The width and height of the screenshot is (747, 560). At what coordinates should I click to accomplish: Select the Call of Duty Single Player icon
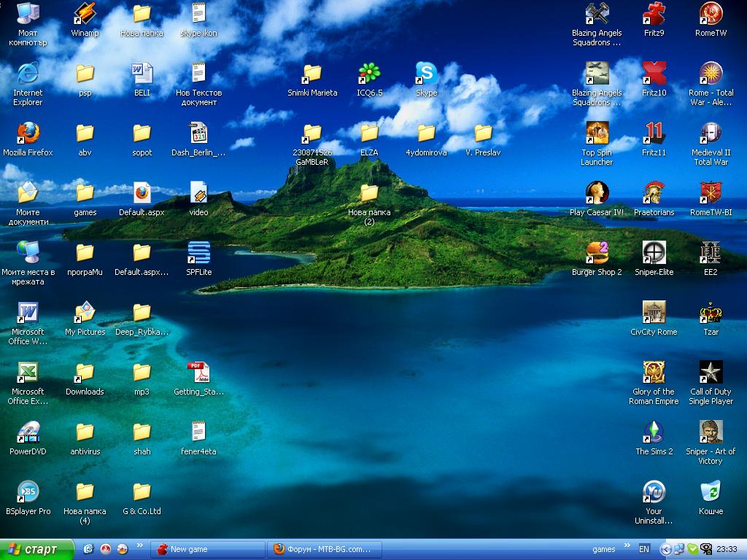(x=711, y=373)
